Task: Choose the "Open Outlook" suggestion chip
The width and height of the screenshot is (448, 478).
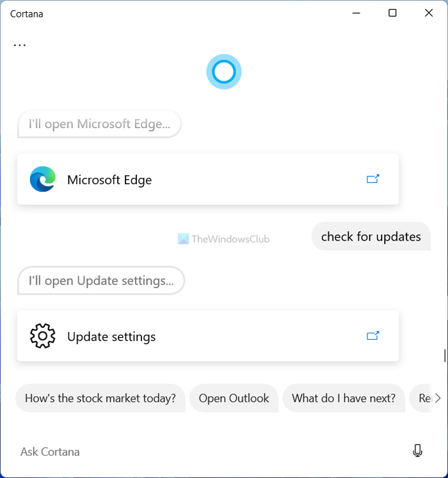Action: (234, 398)
